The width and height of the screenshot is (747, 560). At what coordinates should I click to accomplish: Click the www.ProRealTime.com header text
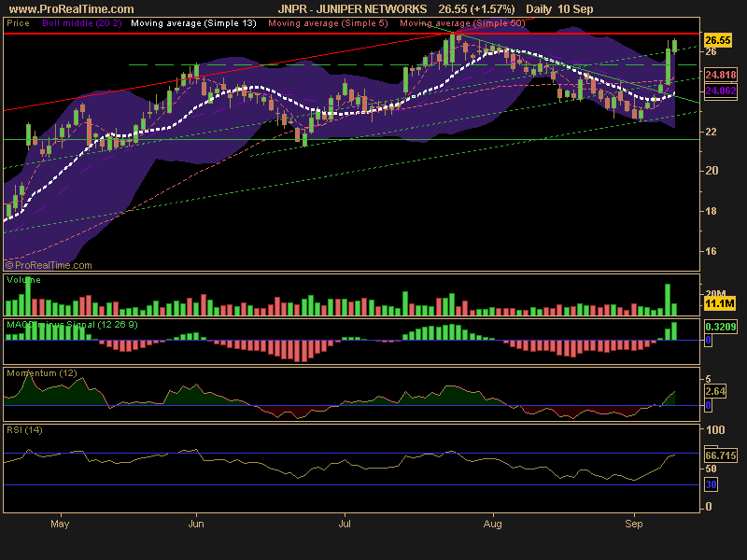pos(71,8)
